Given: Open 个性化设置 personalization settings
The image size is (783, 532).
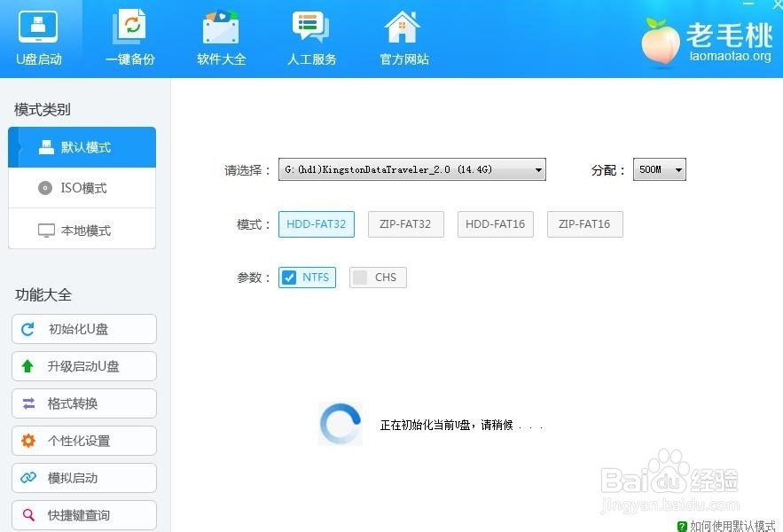Looking at the screenshot, I should (84, 441).
